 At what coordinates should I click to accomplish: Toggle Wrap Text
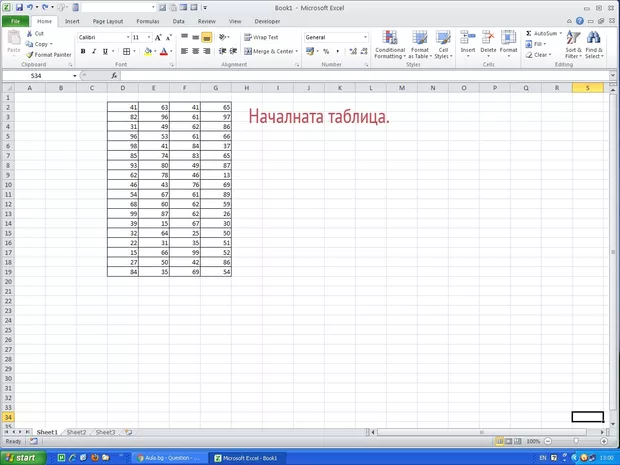point(261,37)
